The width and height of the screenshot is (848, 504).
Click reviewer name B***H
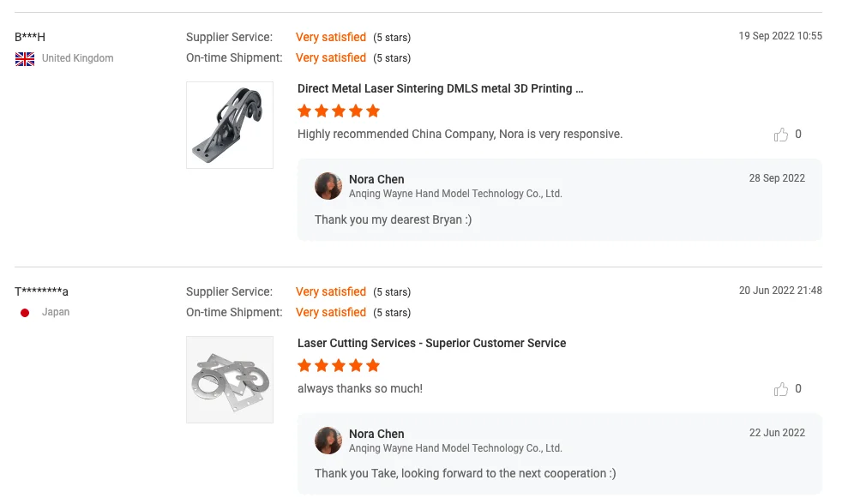(30, 37)
